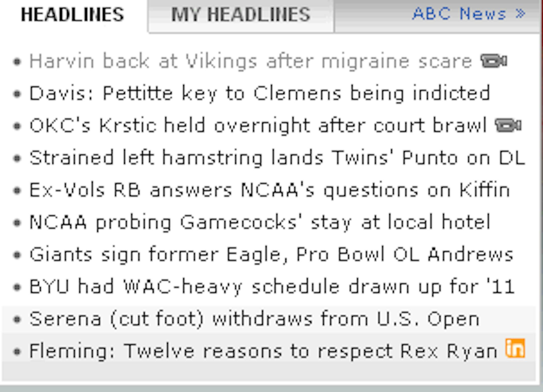543x392 pixels.
Task: Click the orange Insider icon after Rex Ryan
Action: 515,348
